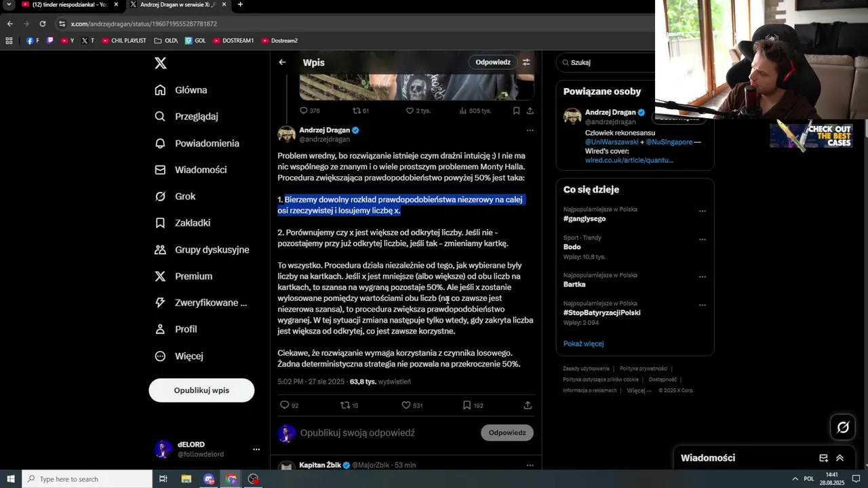Open options for Bodo trend
The image size is (868, 488).
(x=702, y=239)
